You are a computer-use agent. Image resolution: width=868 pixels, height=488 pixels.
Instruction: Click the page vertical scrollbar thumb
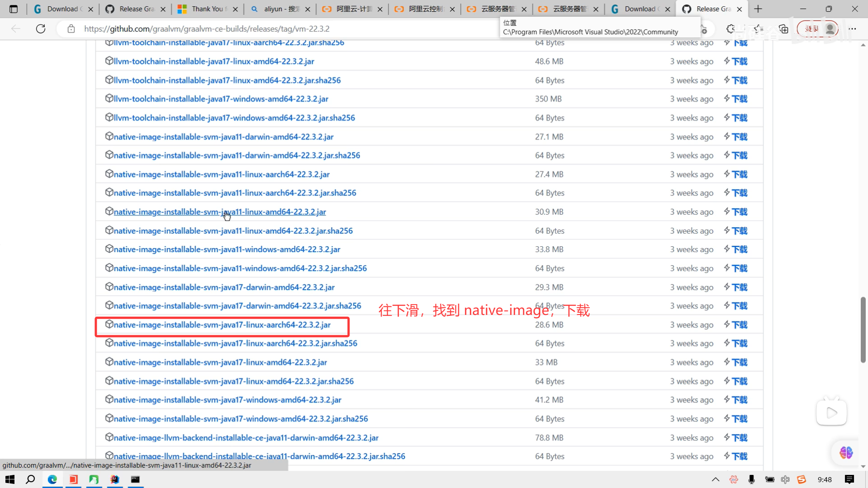point(863,330)
